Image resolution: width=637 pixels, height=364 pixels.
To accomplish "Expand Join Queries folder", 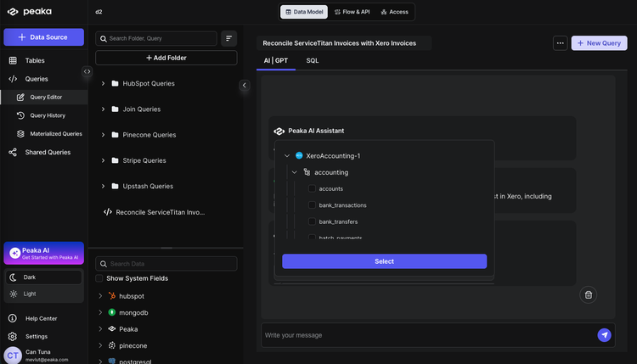I will (x=103, y=109).
